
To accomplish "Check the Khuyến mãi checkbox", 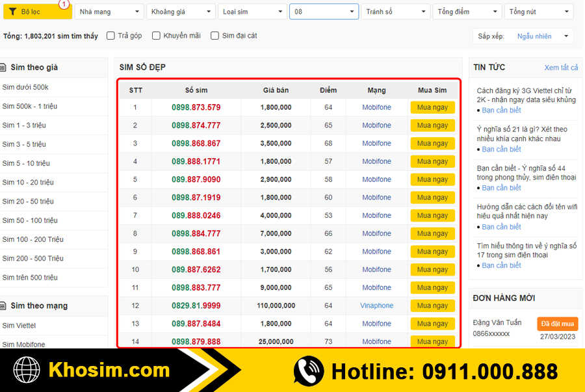I will [x=156, y=36].
